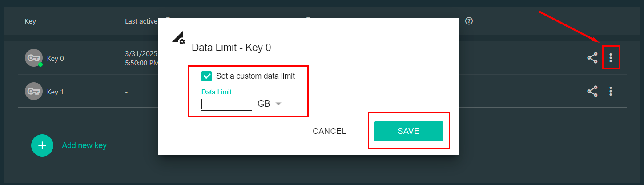Select the Key 0 name label
This screenshot has height=185, width=644.
[x=56, y=58]
